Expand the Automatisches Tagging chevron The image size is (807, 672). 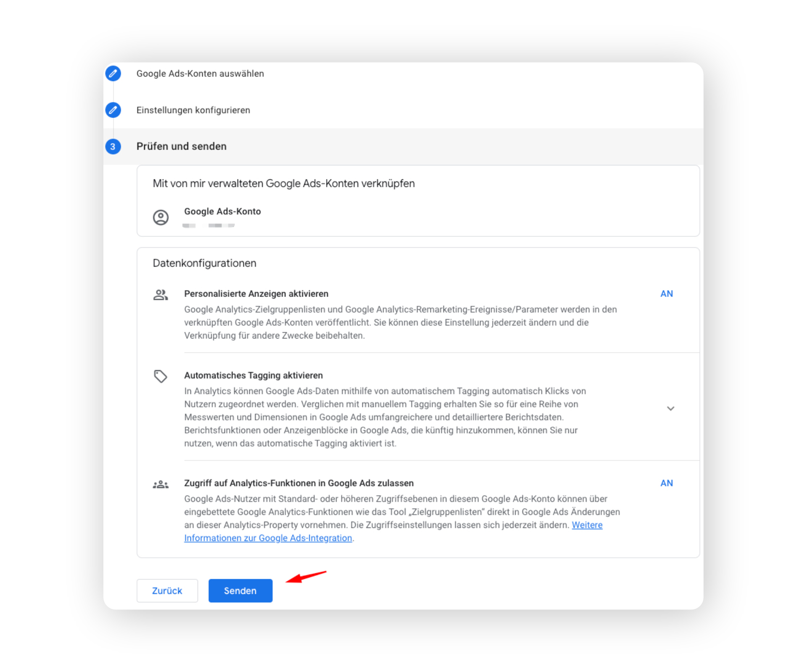(x=670, y=408)
